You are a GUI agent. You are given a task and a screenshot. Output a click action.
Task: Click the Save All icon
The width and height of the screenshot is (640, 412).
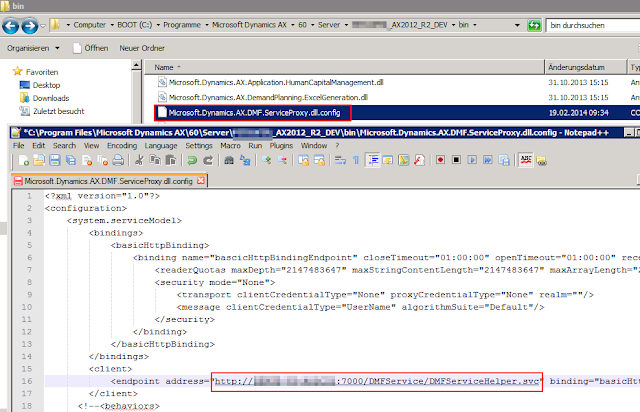(x=71, y=160)
